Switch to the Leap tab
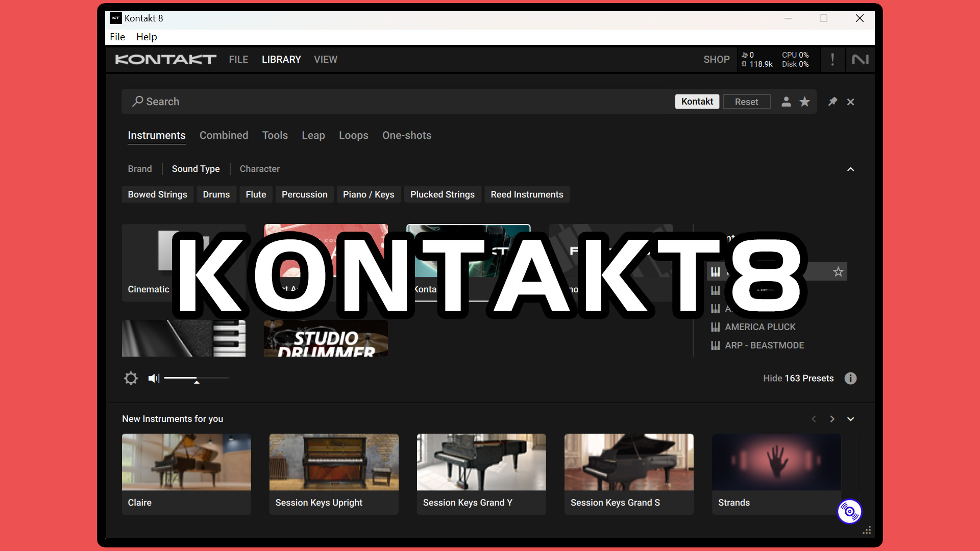 pos(313,135)
